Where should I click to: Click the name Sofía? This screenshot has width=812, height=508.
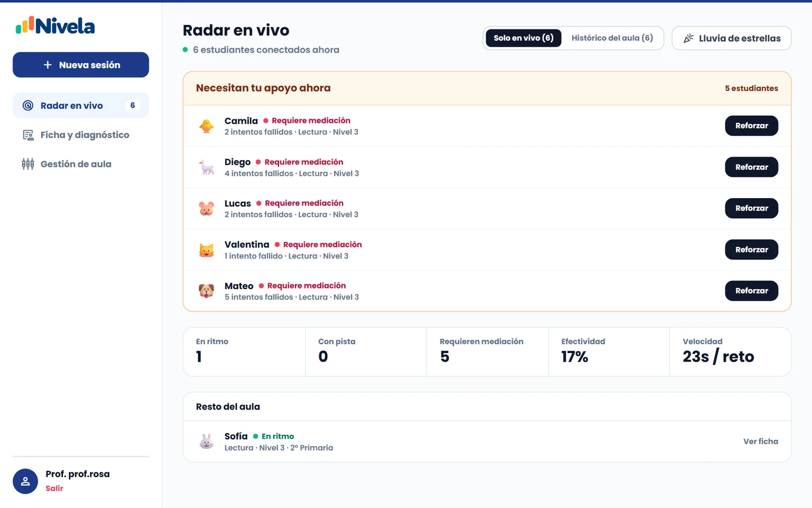tap(236, 436)
